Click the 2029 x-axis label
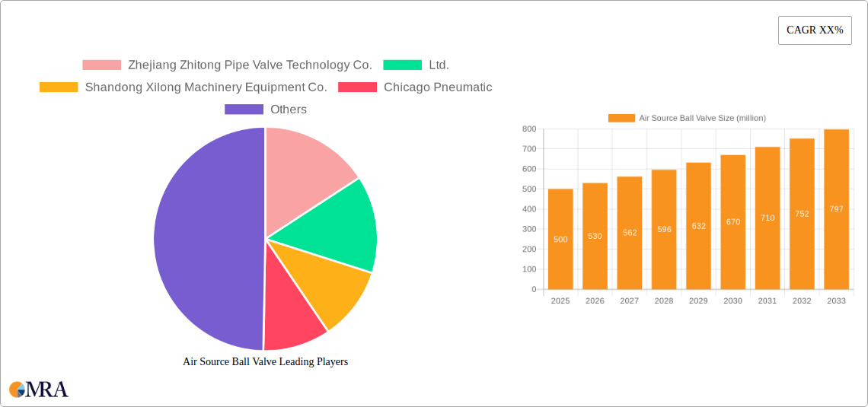 click(x=699, y=300)
